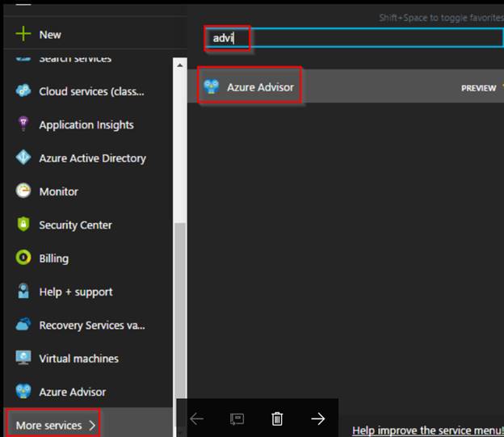Viewport: 504px width, 437px height.
Task: Open Cloud services (classic) icon in sidebar
Action: tap(23, 91)
